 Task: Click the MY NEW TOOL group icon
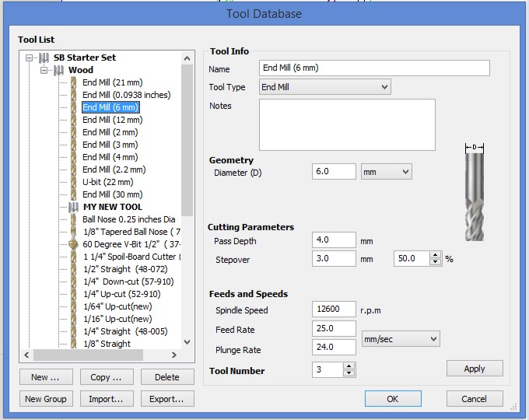(73, 207)
